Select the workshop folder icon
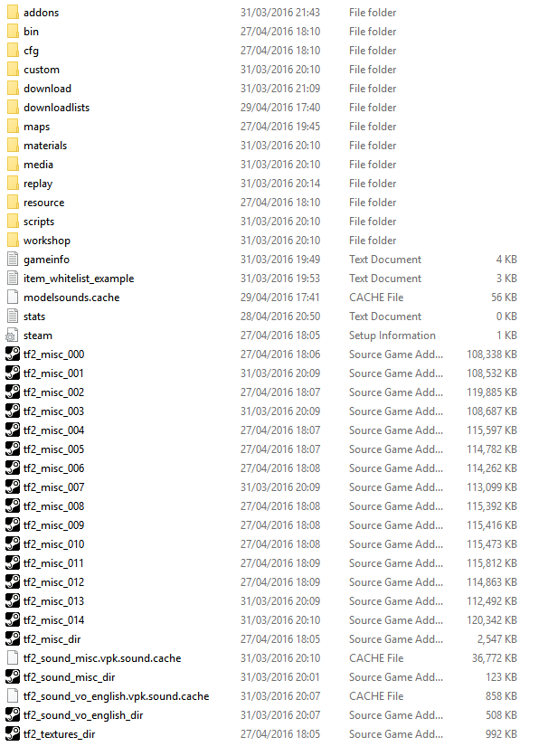 (x=13, y=241)
